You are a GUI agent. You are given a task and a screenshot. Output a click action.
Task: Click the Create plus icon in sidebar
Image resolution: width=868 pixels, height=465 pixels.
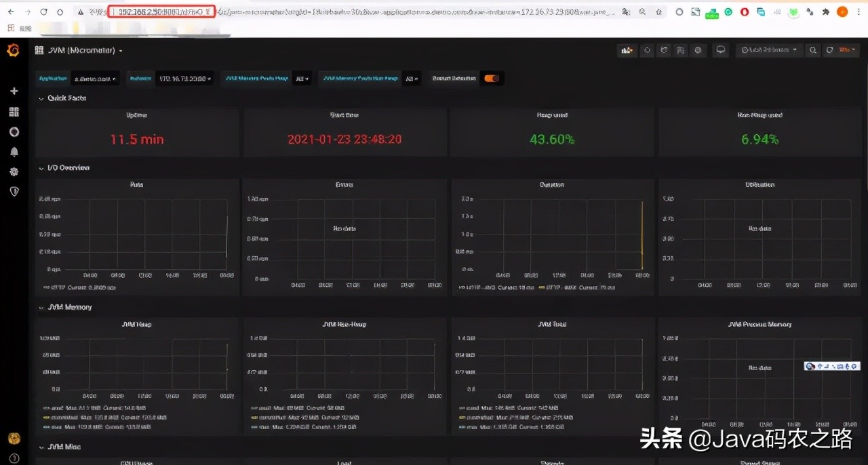click(x=14, y=91)
